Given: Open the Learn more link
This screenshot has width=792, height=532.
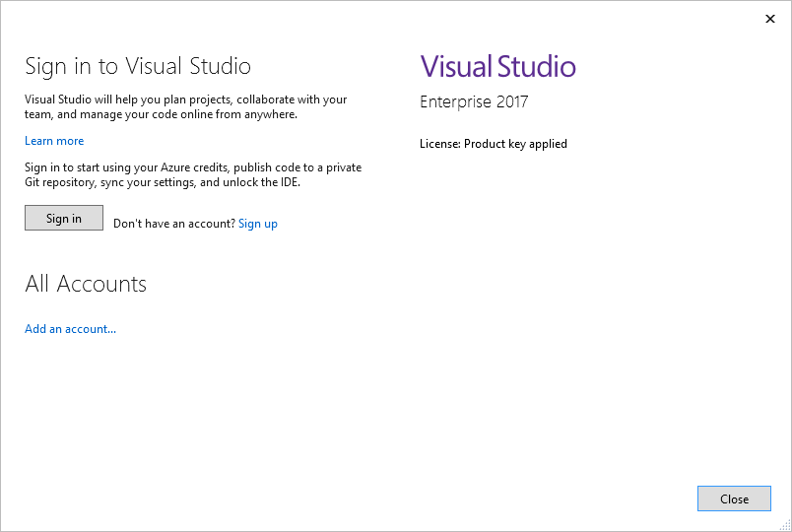Looking at the screenshot, I should point(54,141).
